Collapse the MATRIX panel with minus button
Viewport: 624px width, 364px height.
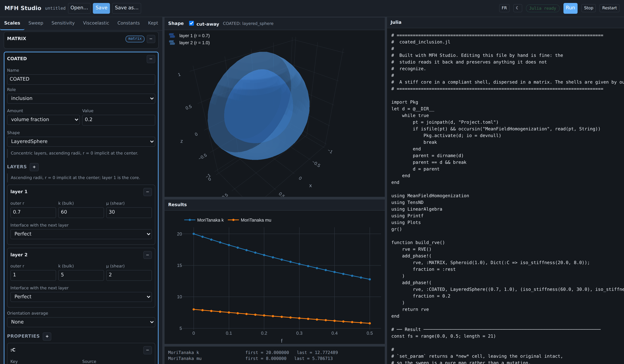coord(151,39)
